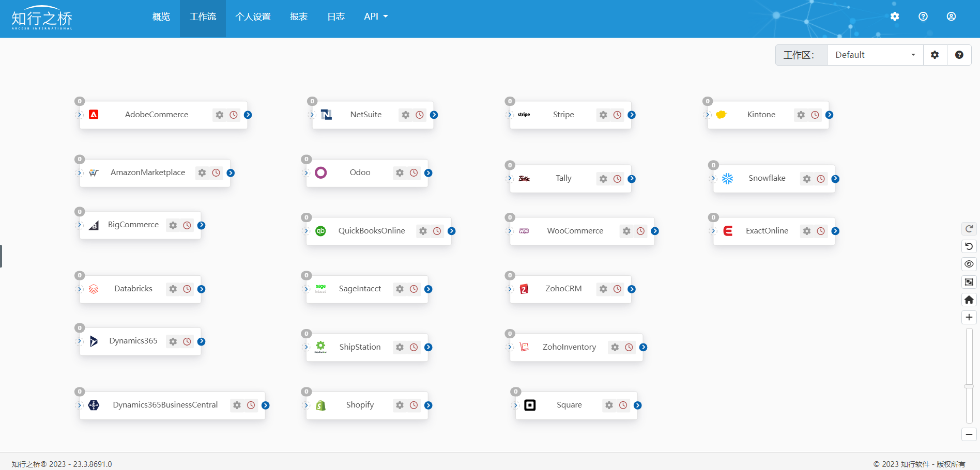The image size is (980, 470).
Task: Open global settings gear in top bar
Action: (895, 17)
